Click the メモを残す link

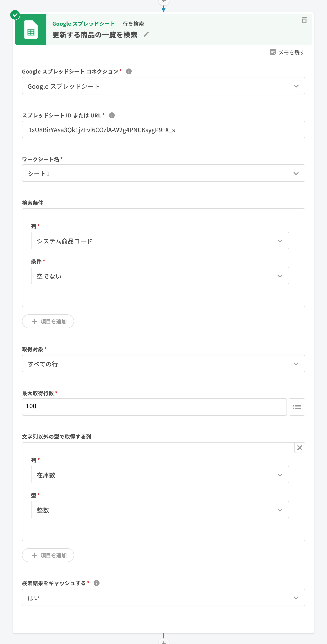click(291, 52)
